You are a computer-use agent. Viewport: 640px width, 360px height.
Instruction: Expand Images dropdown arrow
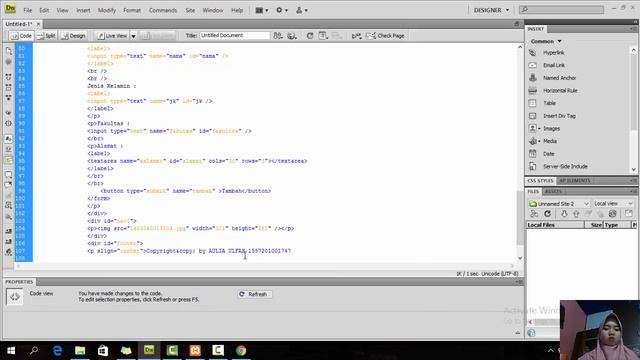click(x=539, y=129)
